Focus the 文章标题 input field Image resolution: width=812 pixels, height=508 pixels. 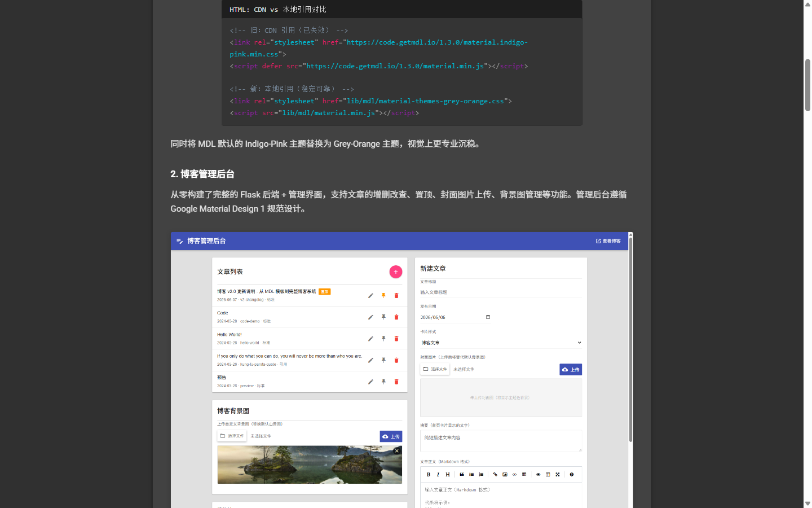pyautogui.click(x=501, y=292)
